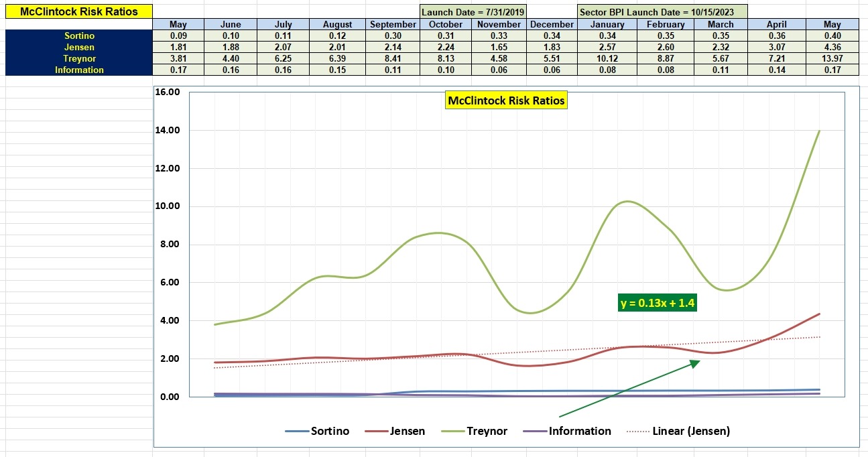Select the Jensen value 1.88 under June
The image size is (868, 457).
pyautogui.click(x=231, y=47)
